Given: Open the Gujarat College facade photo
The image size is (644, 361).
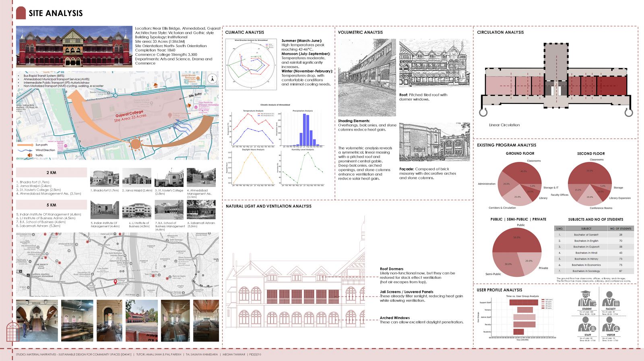Looking at the screenshot, I should pyautogui.click(x=74, y=47).
